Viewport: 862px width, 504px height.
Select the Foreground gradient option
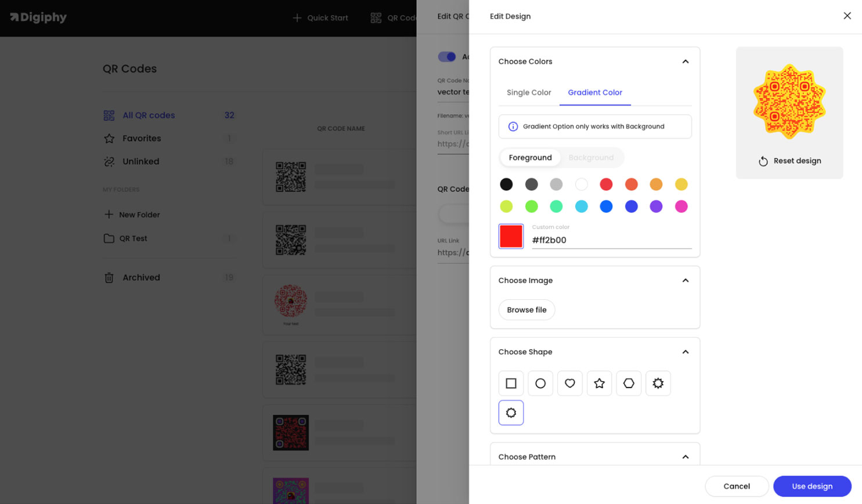(x=530, y=157)
